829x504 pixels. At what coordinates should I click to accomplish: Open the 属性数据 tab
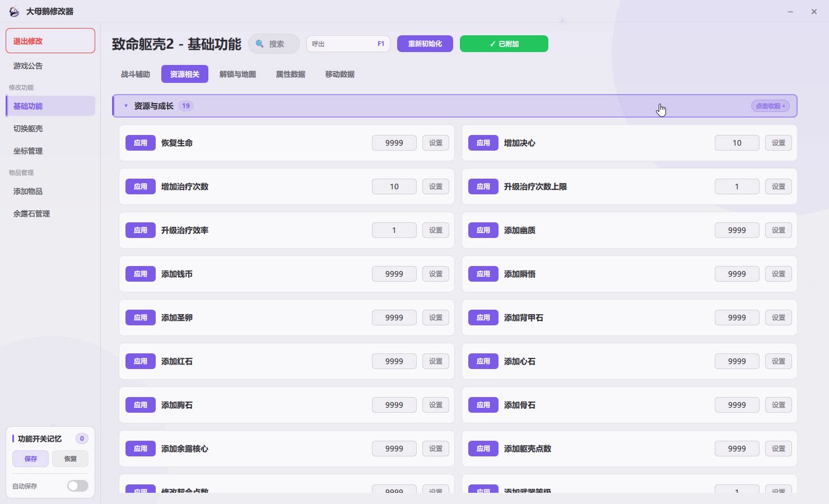click(290, 74)
